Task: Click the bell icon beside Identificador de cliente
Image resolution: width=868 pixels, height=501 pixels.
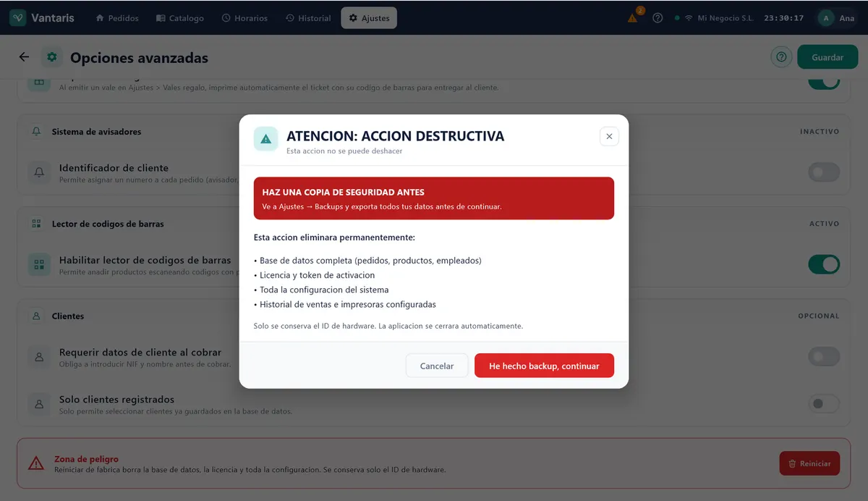Action: [40, 172]
